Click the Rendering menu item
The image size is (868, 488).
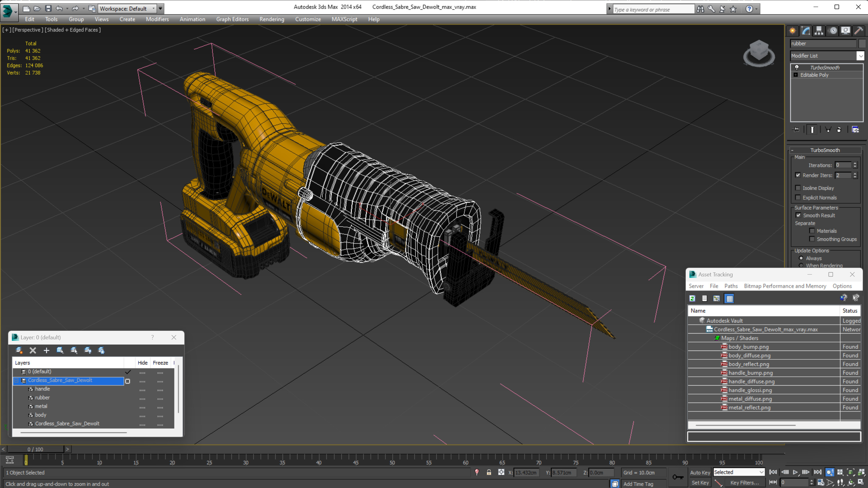coord(271,19)
